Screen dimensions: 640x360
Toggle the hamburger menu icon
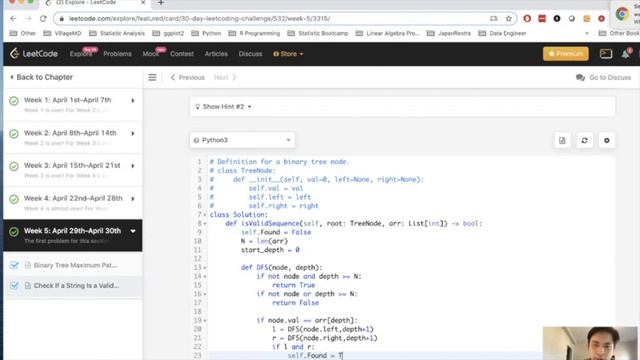pos(152,77)
